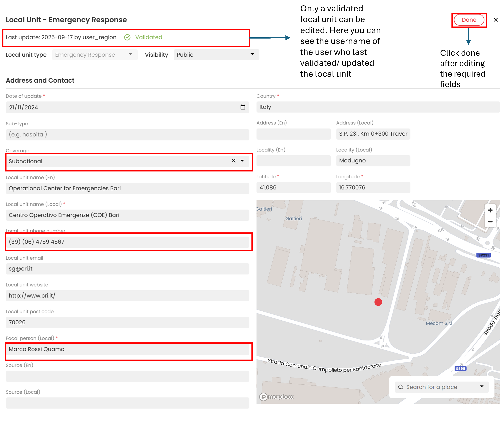The image size is (504, 425).
Task: Click the green Validated check icon
Action: tap(127, 37)
